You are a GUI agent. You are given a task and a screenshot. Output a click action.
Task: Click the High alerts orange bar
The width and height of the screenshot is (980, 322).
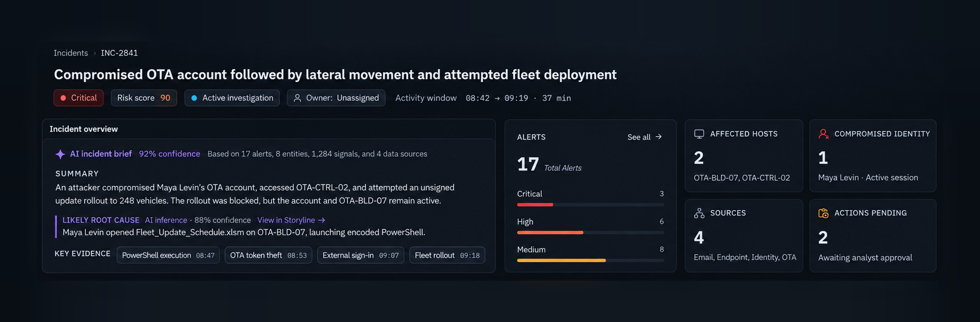[550, 233]
